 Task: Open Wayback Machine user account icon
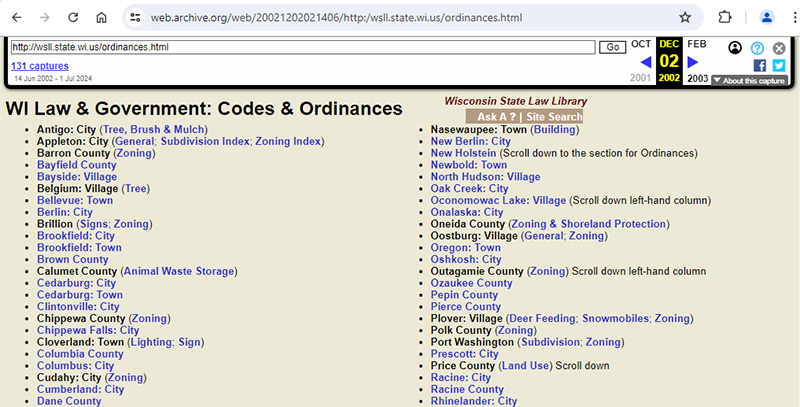[735, 48]
